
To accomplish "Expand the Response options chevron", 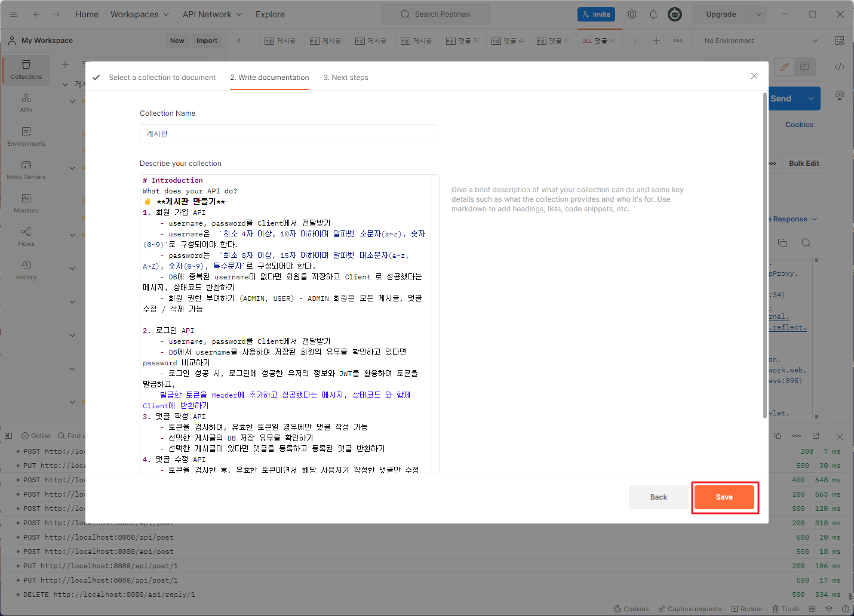I will click(815, 219).
